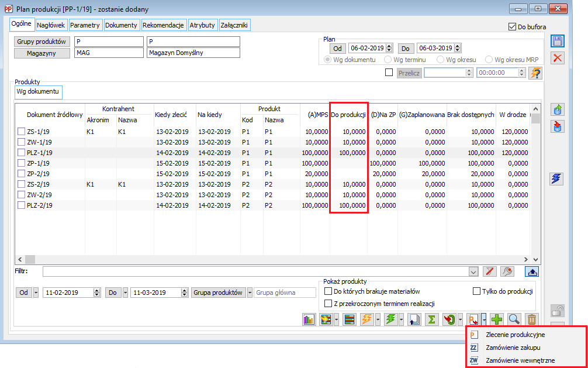Expand dropdown next to document generate icon

click(484, 320)
